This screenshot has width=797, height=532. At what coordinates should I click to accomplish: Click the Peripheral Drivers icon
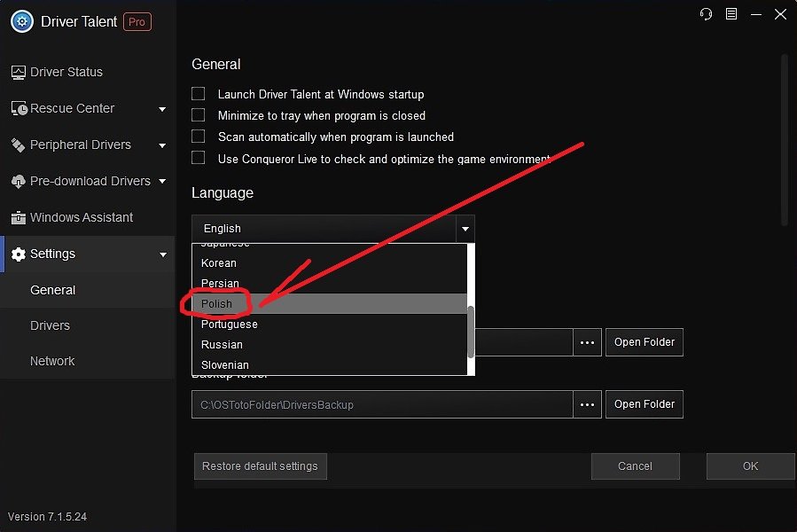point(19,145)
